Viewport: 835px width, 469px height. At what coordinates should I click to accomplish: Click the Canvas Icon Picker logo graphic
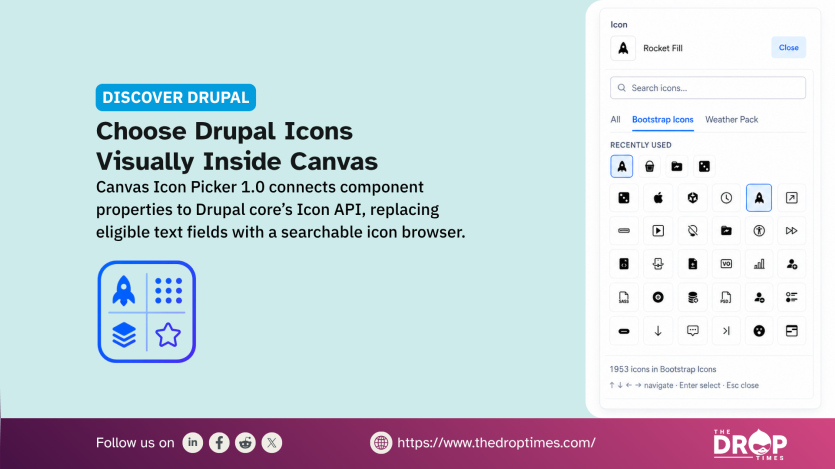click(x=146, y=311)
